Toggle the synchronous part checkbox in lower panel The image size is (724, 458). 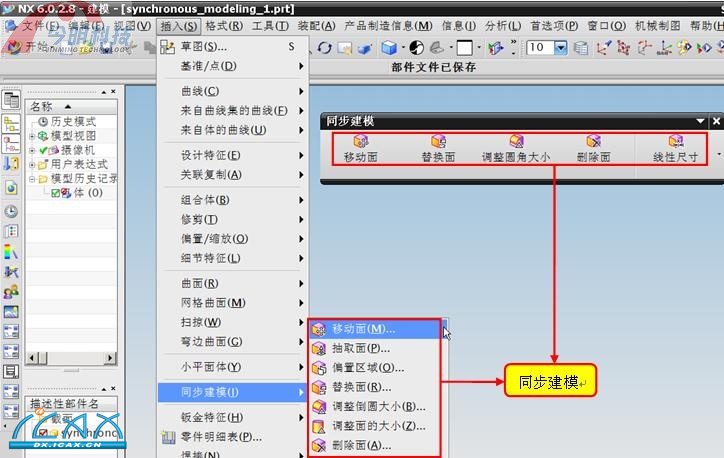tap(43, 433)
